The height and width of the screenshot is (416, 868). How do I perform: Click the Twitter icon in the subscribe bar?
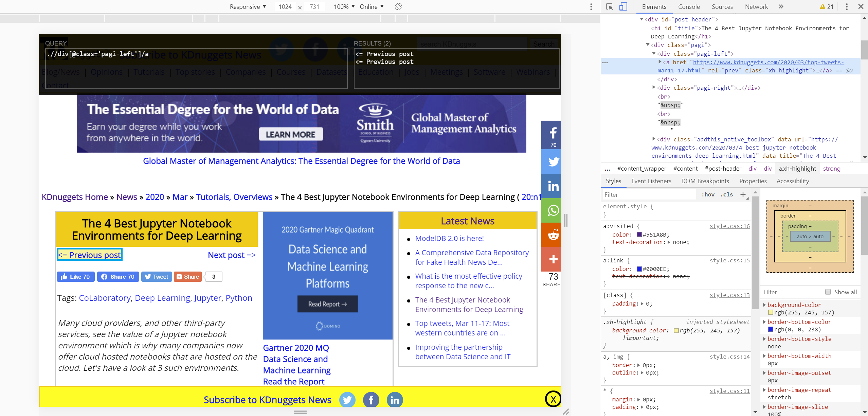click(x=347, y=400)
